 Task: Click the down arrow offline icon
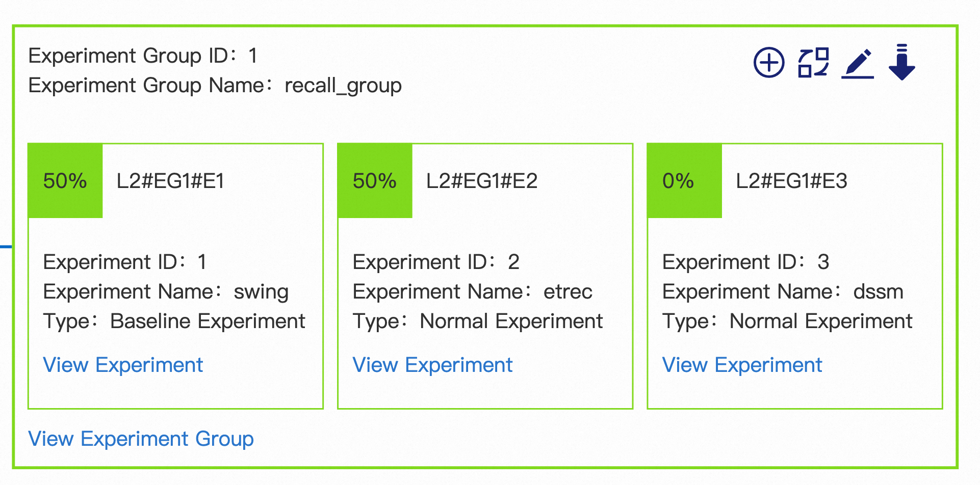[901, 63]
